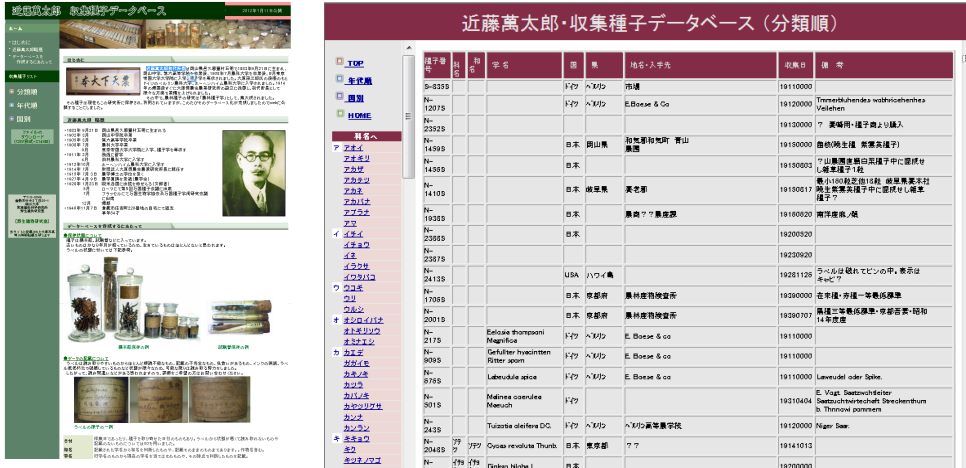Jump to family カバノキ
Screen dimensions: 966x468
356,395
